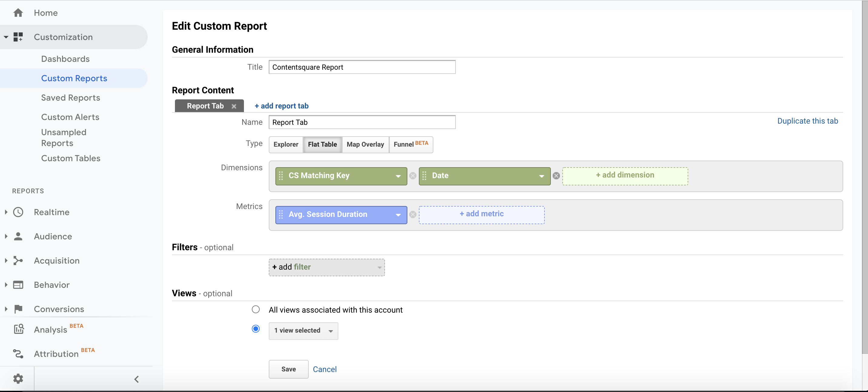Expand the Behavior reports arrow
This screenshot has height=392, width=868.
[6, 285]
